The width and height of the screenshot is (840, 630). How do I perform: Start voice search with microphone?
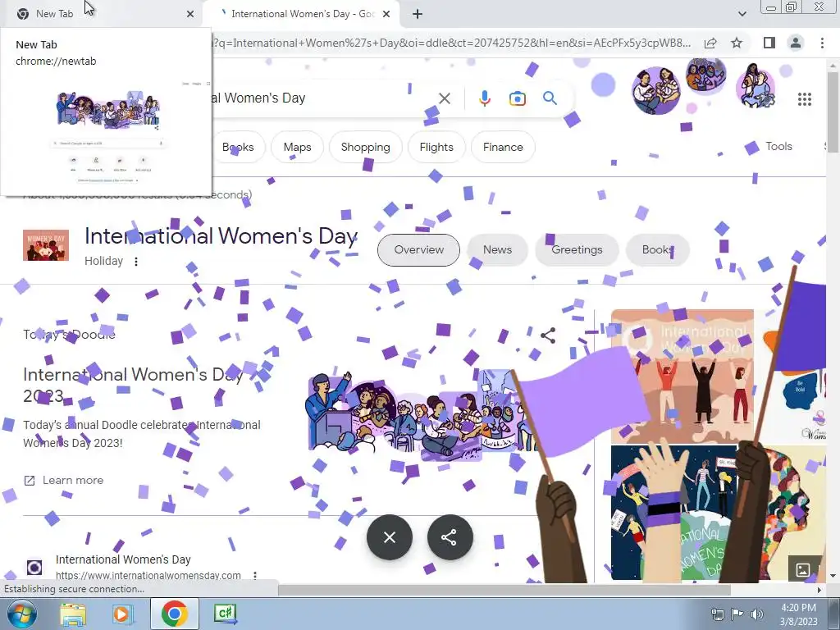click(x=484, y=98)
